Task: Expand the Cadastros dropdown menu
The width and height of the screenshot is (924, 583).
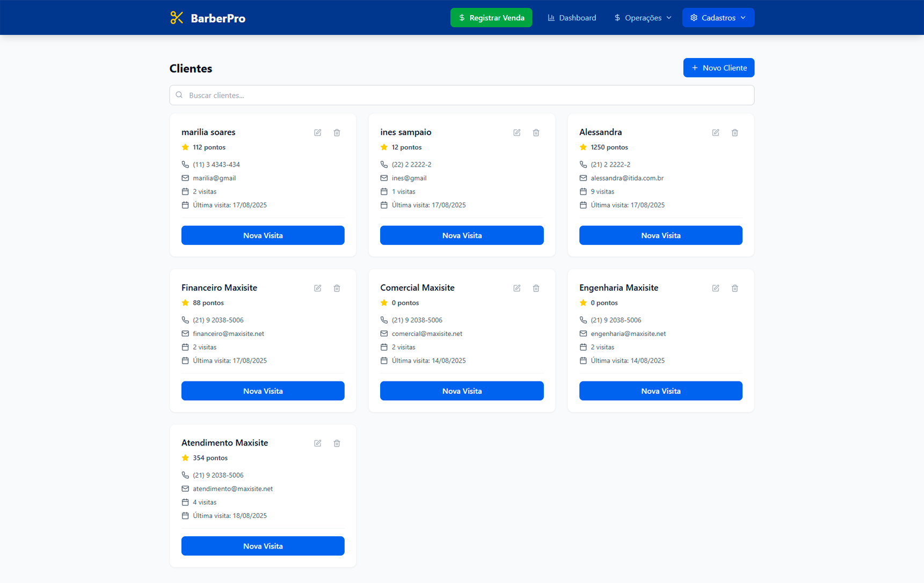Action: pyautogui.click(x=718, y=18)
